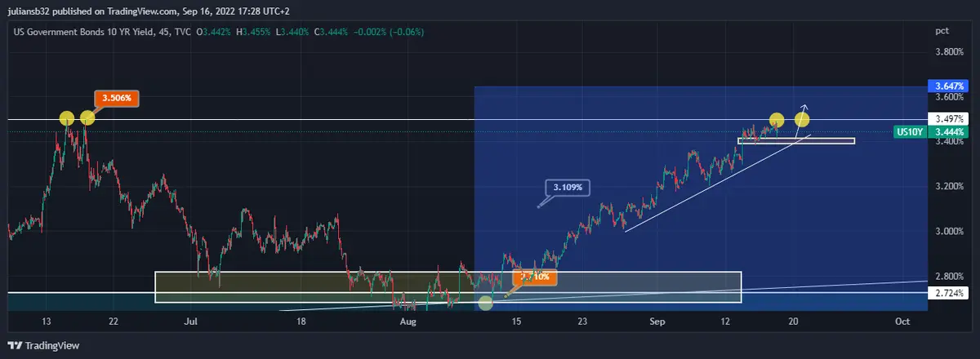Click the green circle marker near Aug
The height and width of the screenshot is (359, 980).
pos(485,303)
